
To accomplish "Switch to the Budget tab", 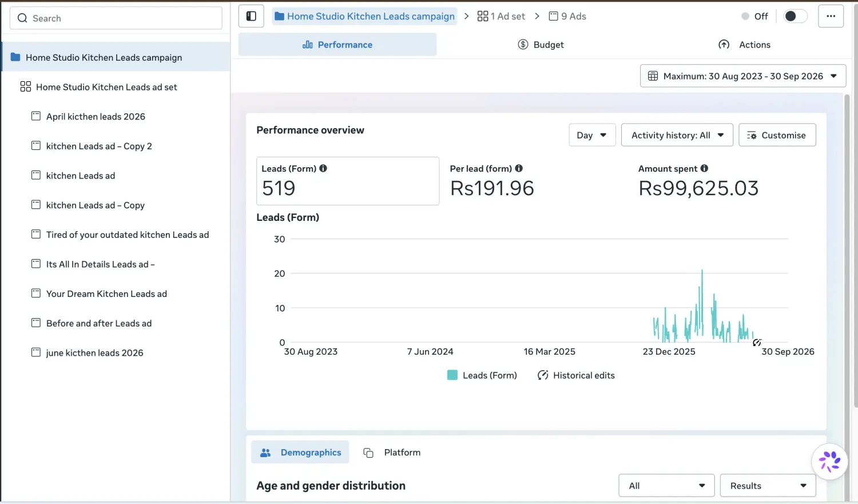I will click(541, 45).
